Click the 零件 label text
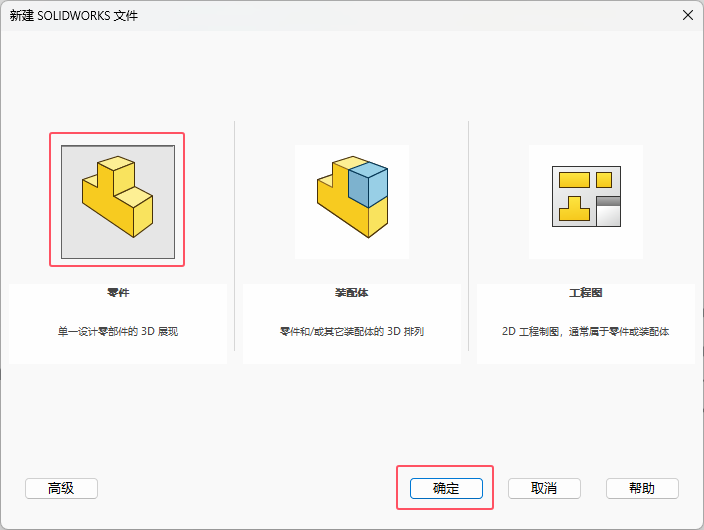The height and width of the screenshot is (530, 704). click(118, 293)
